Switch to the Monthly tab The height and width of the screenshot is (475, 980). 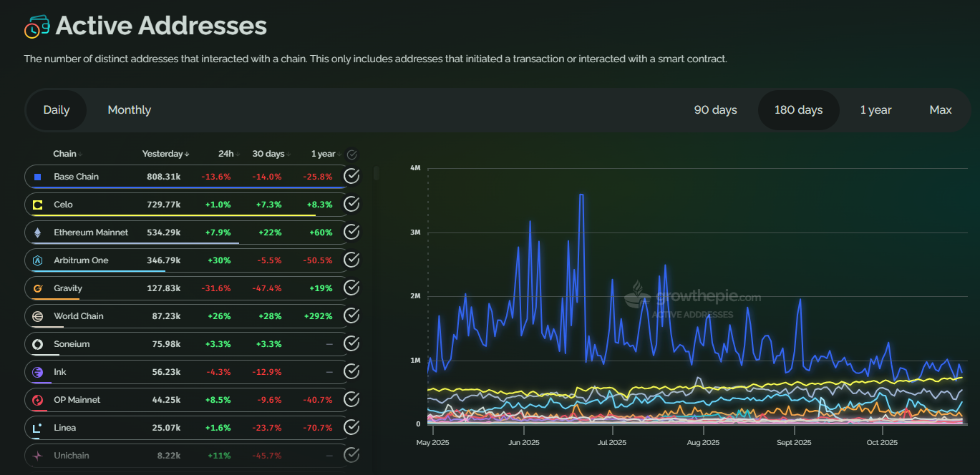tap(129, 110)
